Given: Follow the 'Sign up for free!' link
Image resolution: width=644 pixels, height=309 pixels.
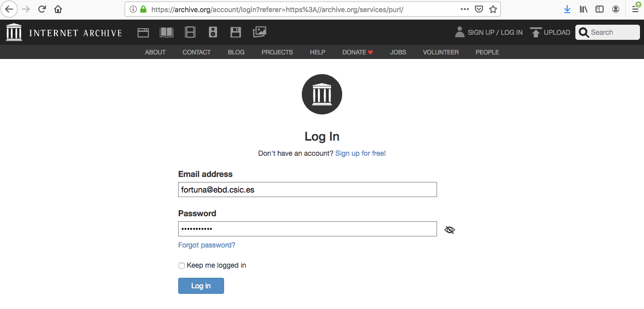Looking at the screenshot, I should point(360,153).
